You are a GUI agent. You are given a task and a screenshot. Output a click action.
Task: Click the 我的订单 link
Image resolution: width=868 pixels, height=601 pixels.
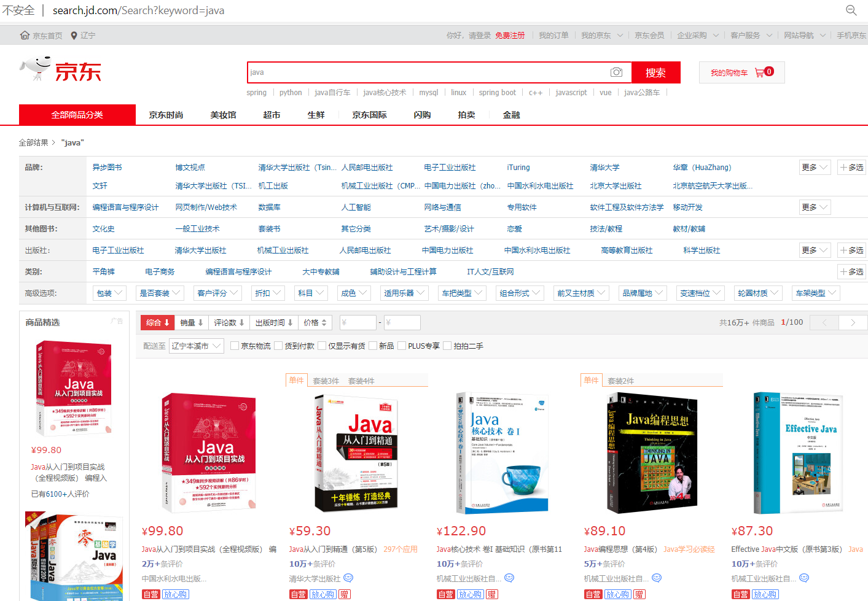click(553, 36)
